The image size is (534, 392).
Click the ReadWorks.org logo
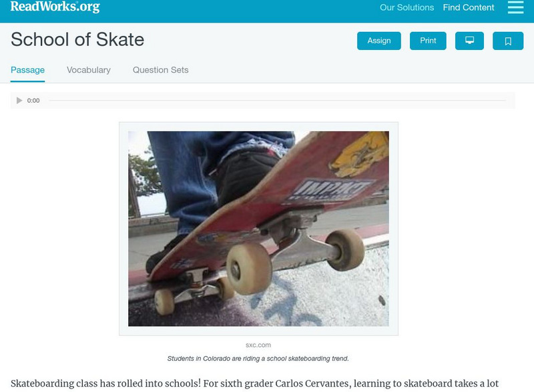tap(55, 7)
